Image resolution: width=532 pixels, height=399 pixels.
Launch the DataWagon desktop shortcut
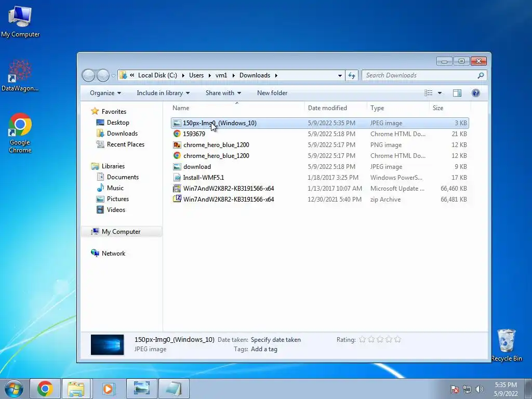pyautogui.click(x=20, y=76)
